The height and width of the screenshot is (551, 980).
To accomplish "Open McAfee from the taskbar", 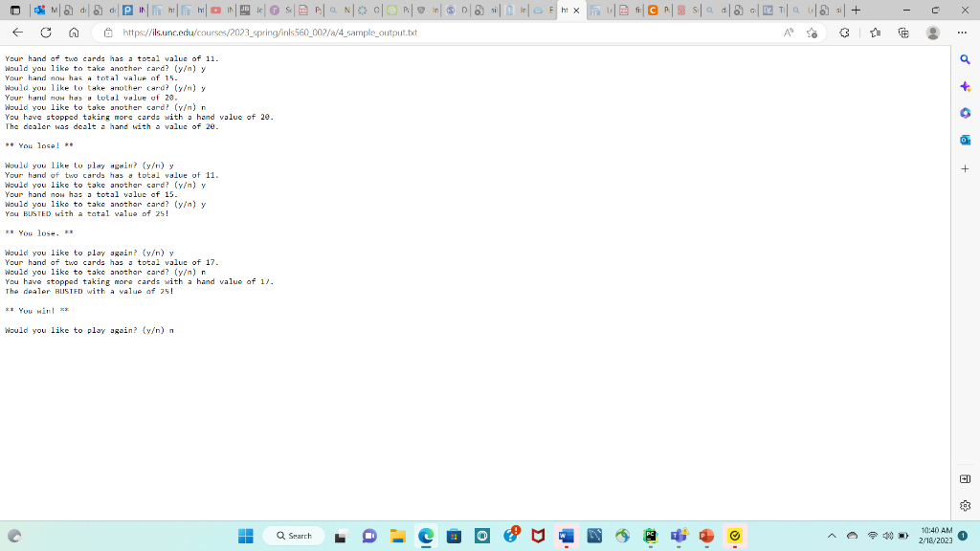I will 539,536.
